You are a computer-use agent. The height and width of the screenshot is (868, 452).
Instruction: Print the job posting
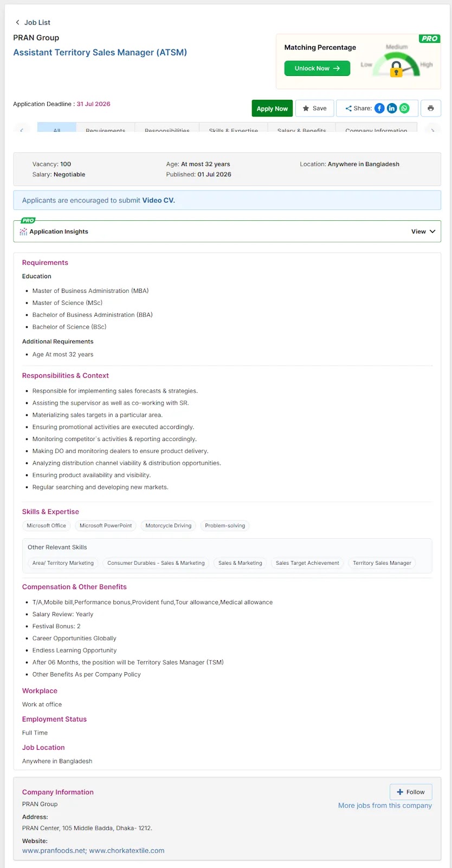[431, 108]
